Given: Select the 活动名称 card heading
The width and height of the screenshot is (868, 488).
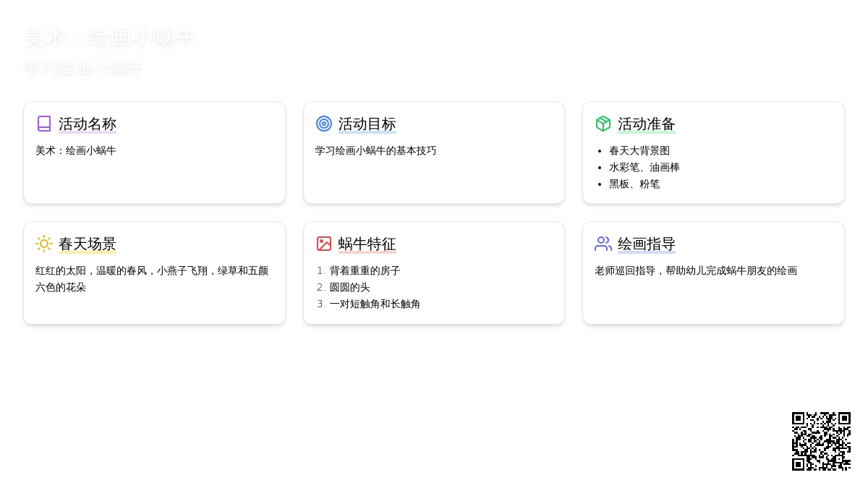Looking at the screenshot, I should [88, 124].
